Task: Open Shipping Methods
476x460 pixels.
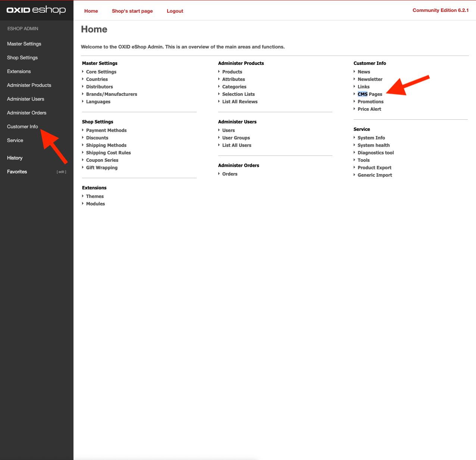Action: (x=106, y=145)
